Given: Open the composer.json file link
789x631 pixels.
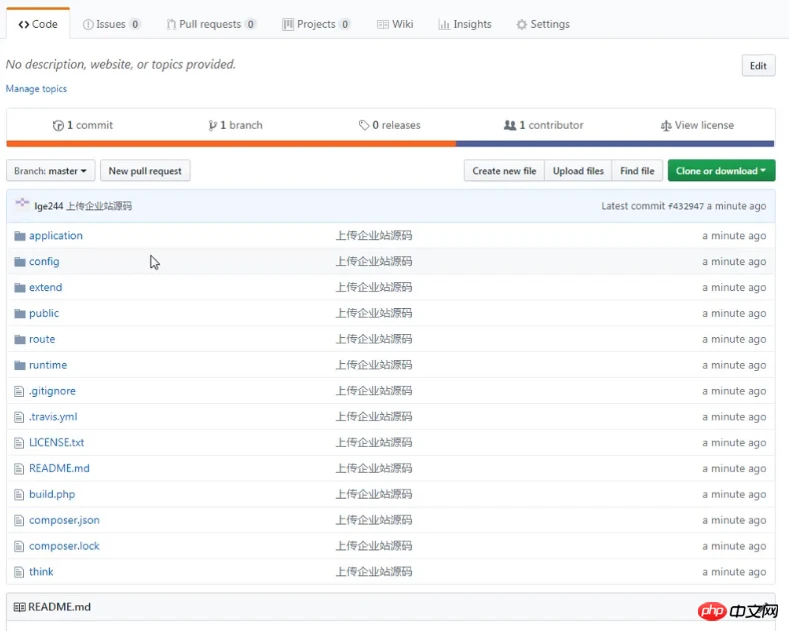Looking at the screenshot, I should (64, 520).
